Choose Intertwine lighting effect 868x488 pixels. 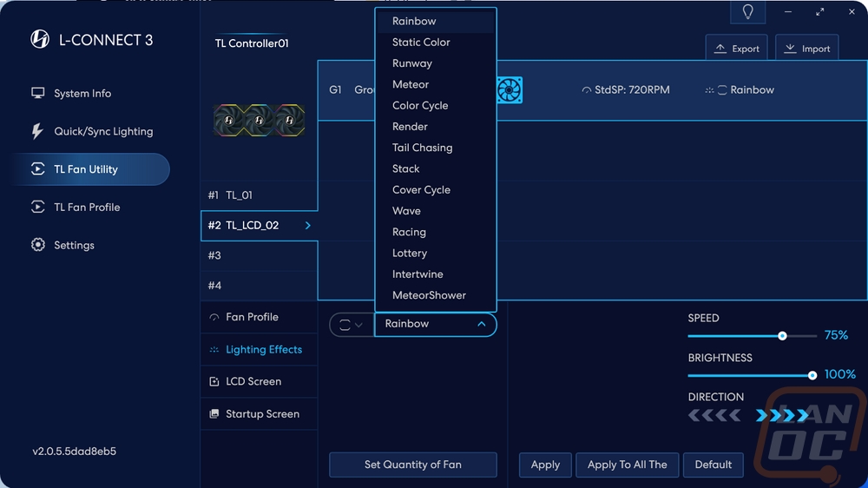click(436, 274)
